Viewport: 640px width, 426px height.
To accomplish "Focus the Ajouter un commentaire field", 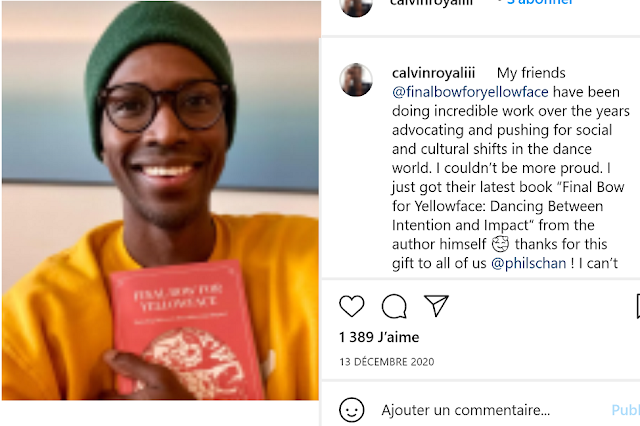I will 466,410.
